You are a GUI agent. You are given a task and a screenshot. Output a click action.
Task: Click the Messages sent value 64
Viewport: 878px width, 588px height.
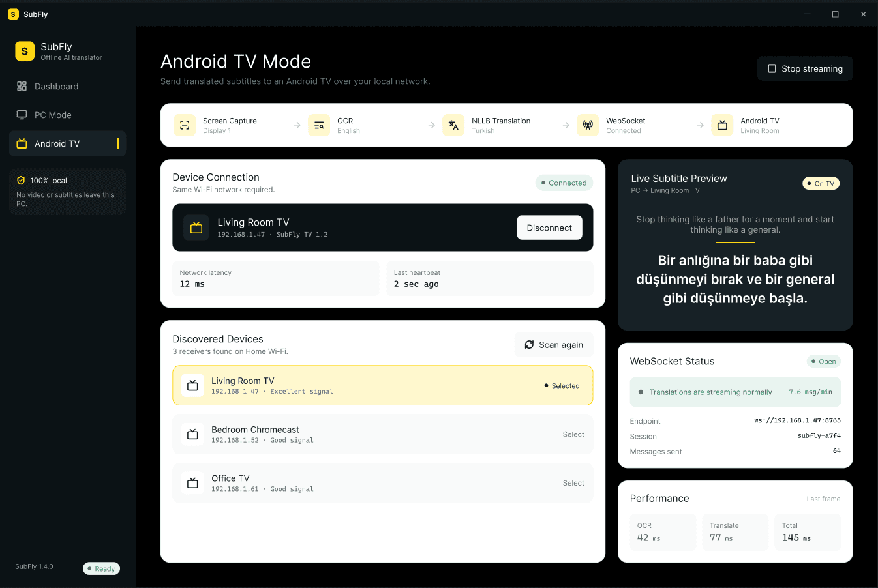coord(837,451)
